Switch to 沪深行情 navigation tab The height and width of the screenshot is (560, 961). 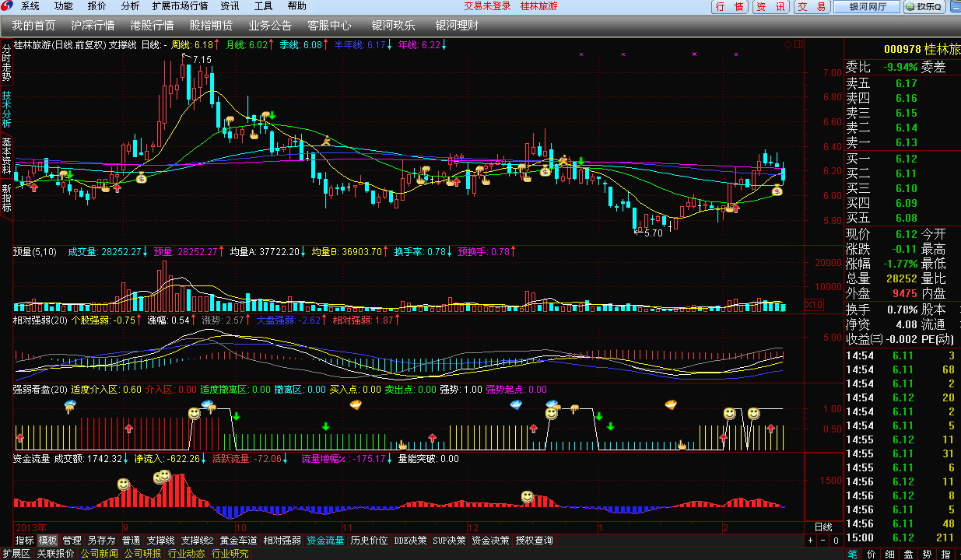click(x=93, y=26)
